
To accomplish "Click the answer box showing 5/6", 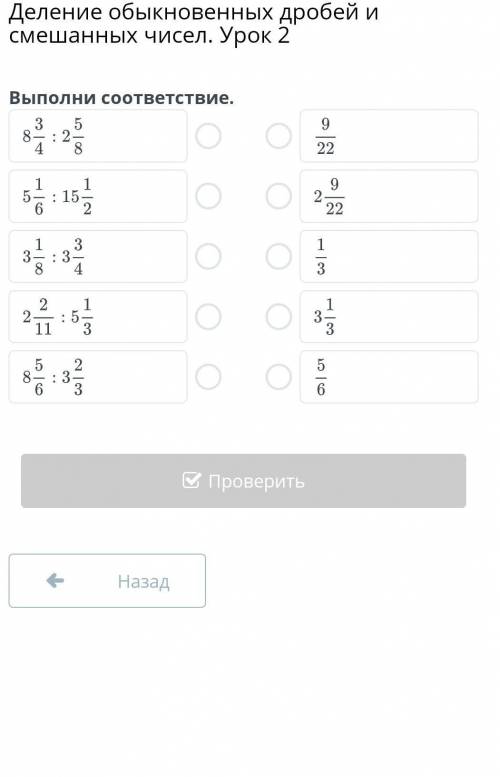I will coord(389,377).
